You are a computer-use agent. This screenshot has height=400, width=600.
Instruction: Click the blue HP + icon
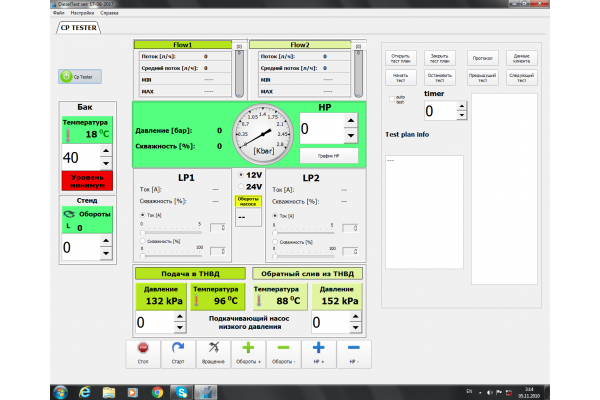[319, 348]
